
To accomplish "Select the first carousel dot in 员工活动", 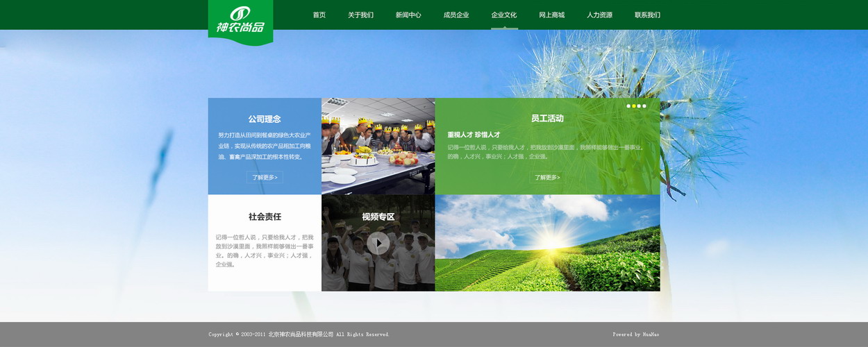I will pos(628,106).
